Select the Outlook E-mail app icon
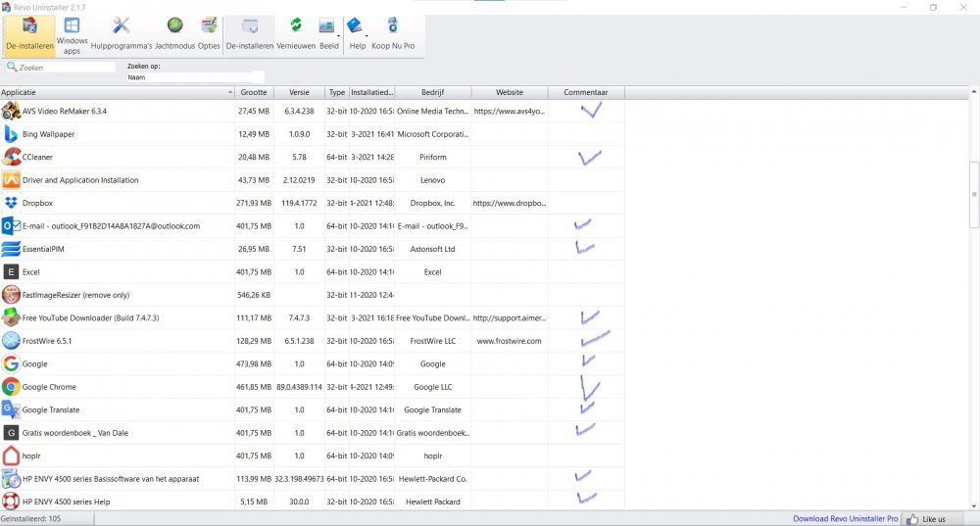 point(11,226)
